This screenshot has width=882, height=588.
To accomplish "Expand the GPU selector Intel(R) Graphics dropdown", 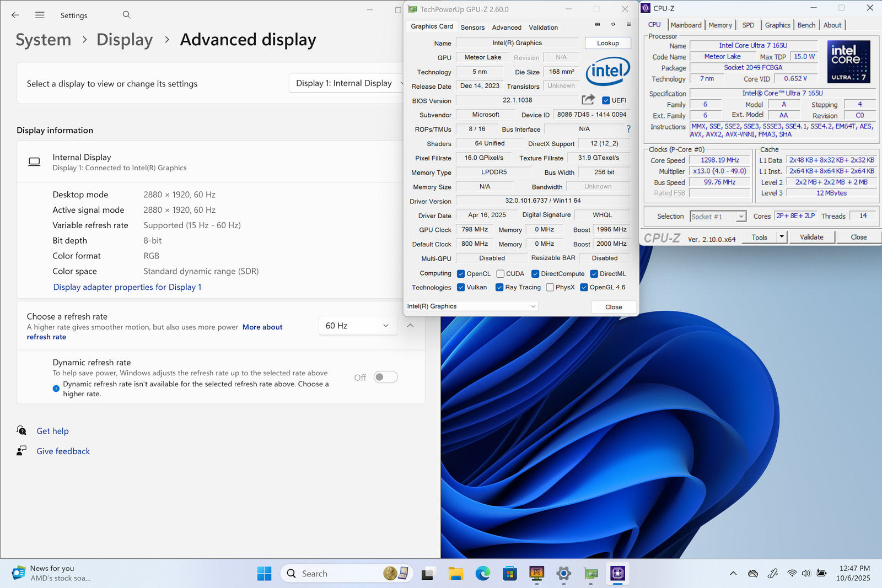I will point(471,306).
